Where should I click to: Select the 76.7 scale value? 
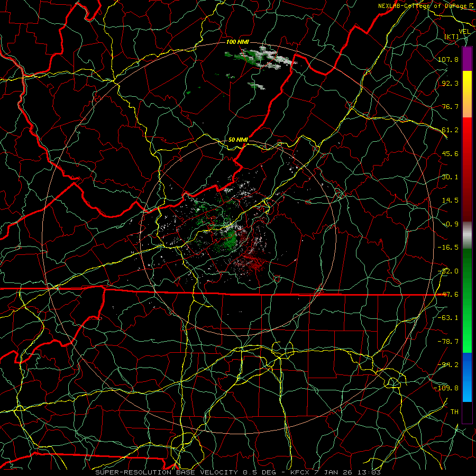[x=450, y=106]
